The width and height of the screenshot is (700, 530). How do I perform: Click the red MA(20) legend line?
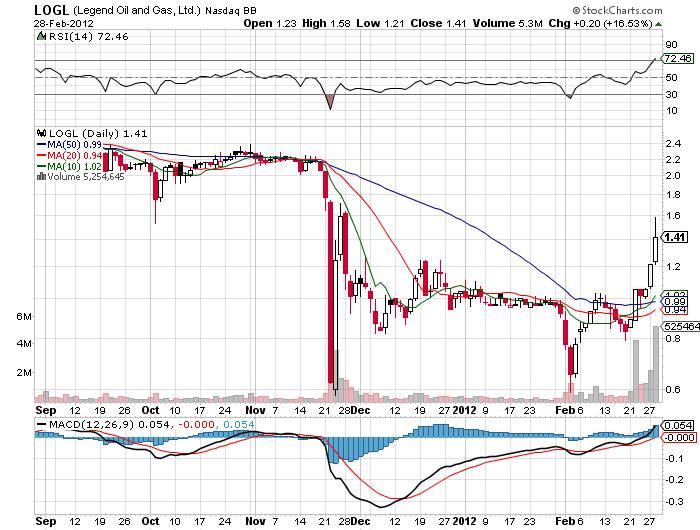coord(42,155)
